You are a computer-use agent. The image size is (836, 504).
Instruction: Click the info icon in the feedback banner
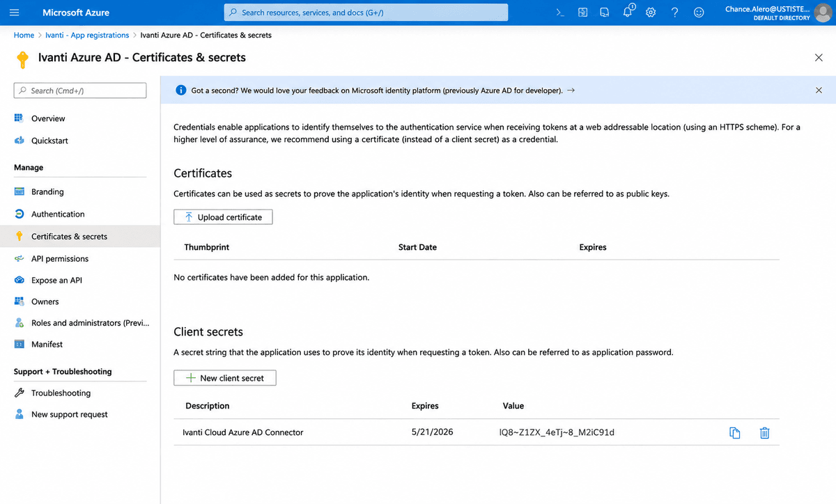tap(181, 90)
